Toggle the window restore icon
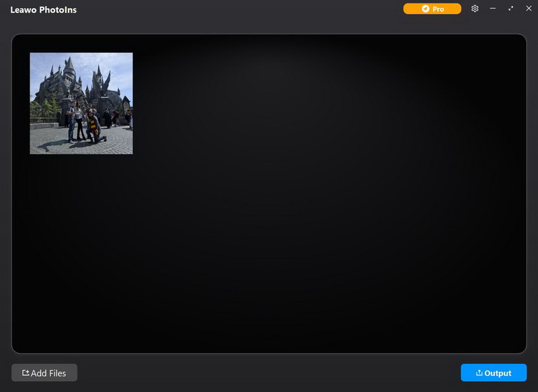The height and width of the screenshot is (392, 538). coord(511,9)
